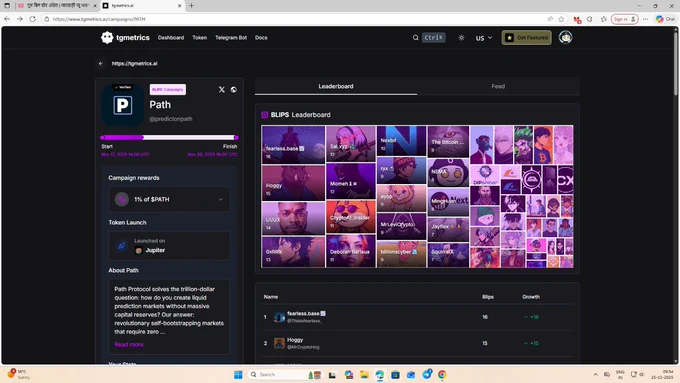The height and width of the screenshot is (383, 680).
Task: Open the Token menu item
Action: click(199, 38)
